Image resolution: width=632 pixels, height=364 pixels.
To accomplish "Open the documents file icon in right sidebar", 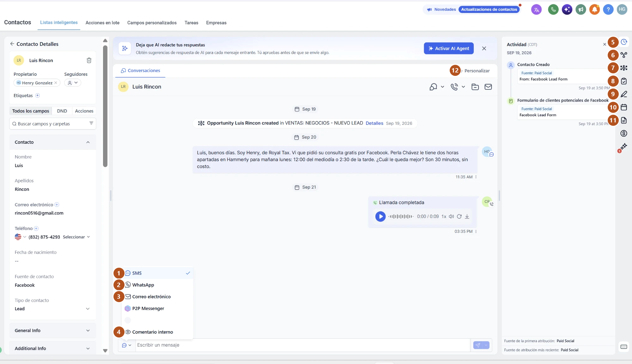I will click(x=624, y=120).
